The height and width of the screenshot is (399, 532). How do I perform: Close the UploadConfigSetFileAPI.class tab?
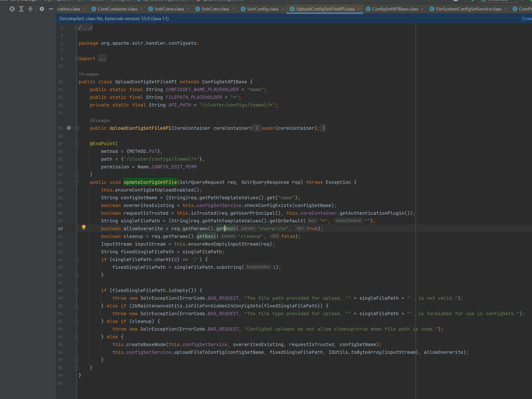359,9
